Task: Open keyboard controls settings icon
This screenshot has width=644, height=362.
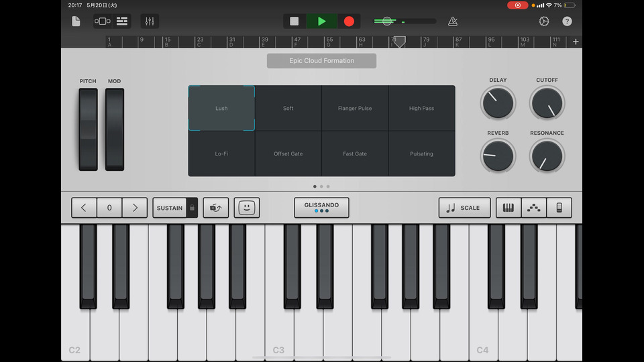Action: (x=559, y=208)
